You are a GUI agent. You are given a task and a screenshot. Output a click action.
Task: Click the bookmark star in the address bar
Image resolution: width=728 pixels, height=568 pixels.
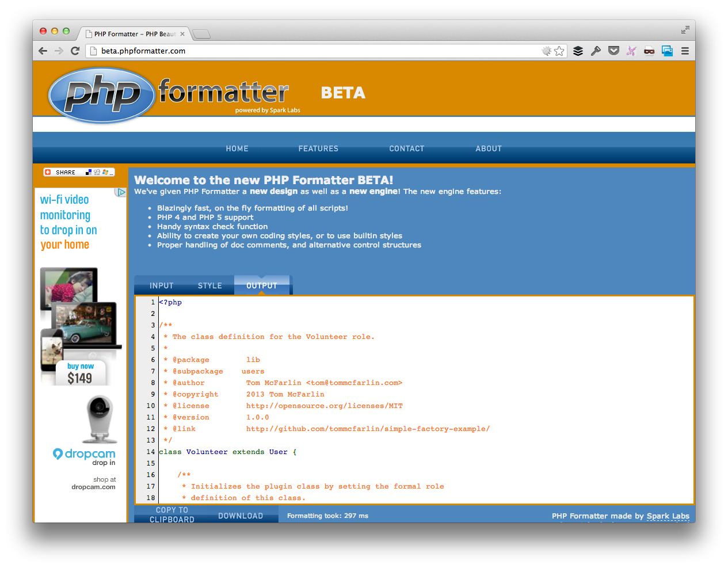coord(559,51)
